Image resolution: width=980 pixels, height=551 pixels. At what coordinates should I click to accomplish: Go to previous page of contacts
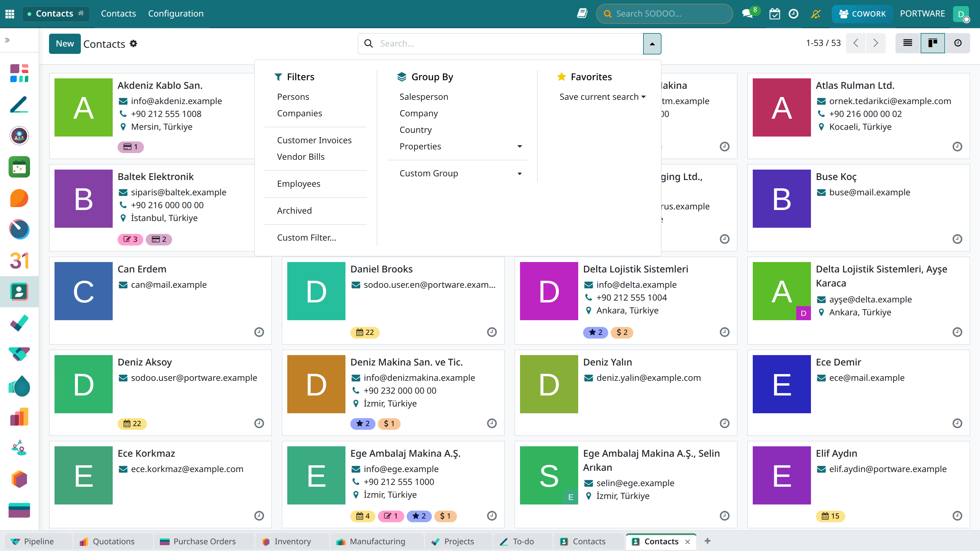[856, 43]
